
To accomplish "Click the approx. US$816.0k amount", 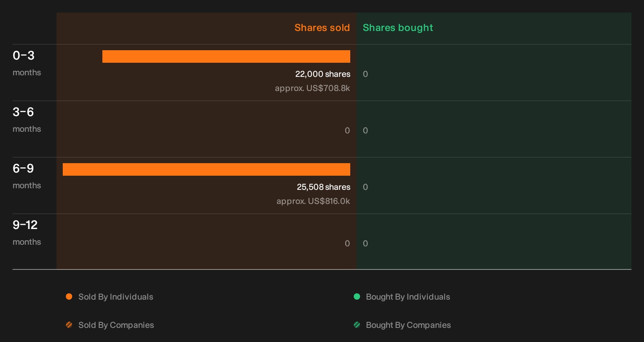I will tap(313, 201).
